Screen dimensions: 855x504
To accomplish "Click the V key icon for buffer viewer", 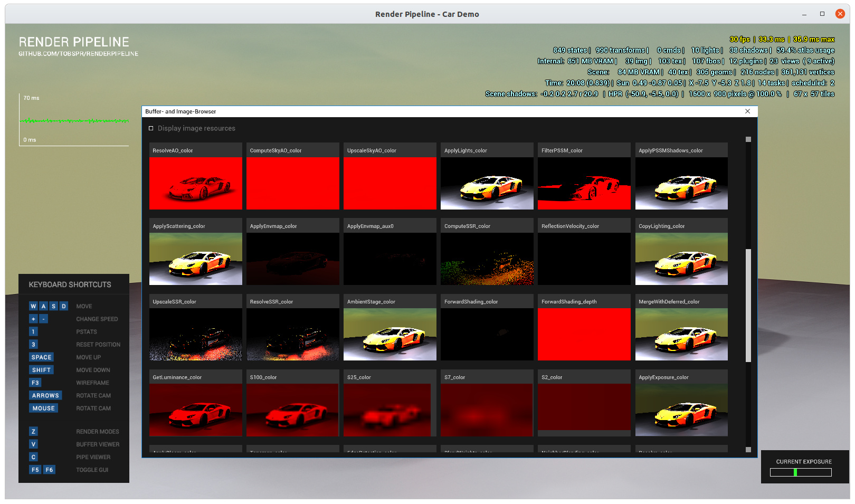I will [33, 444].
